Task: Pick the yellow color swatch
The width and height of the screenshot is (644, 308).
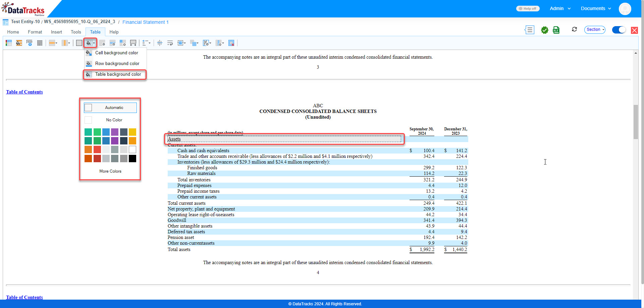Action: [132, 132]
